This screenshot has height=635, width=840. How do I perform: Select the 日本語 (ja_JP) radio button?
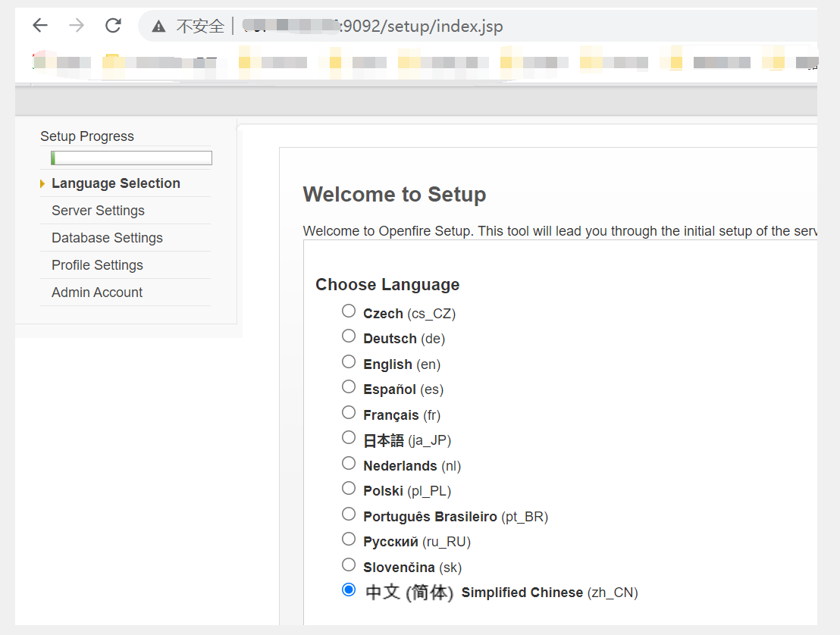(x=349, y=438)
